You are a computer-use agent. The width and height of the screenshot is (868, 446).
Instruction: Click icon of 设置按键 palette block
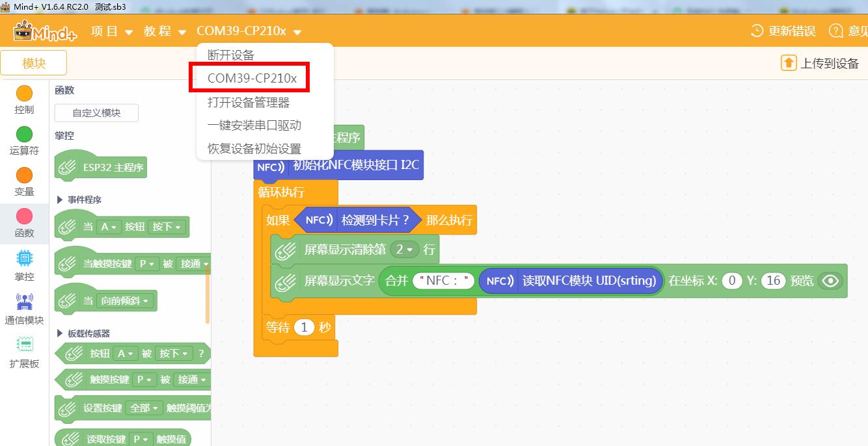click(x=68, y=409)
